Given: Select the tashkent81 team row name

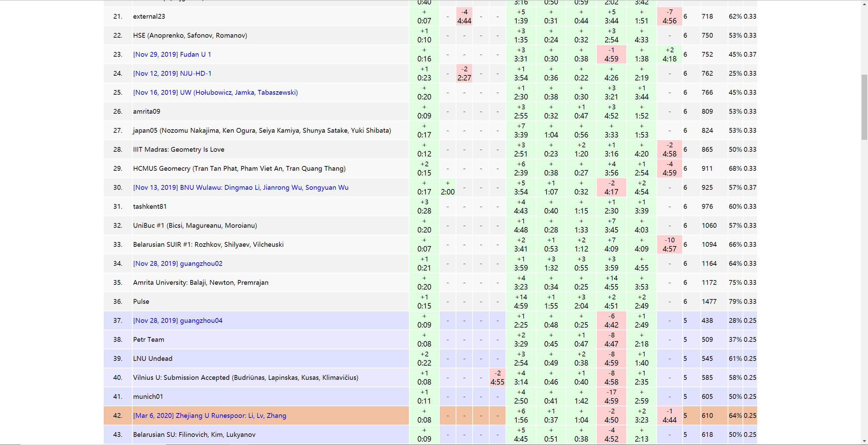Looking at the screenshot, I should coord(150,206).
